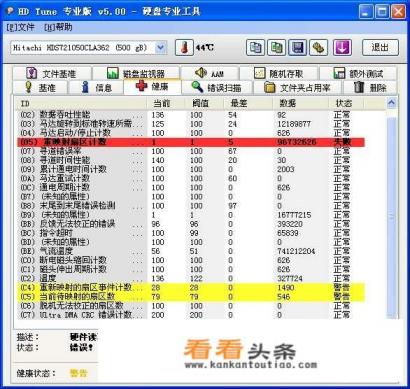The height and width of the screenshot is (389, 410).
Task: Select the (04) 马达启动/停止计数 row
Action: pyautogui.click(x=191, y=133)
